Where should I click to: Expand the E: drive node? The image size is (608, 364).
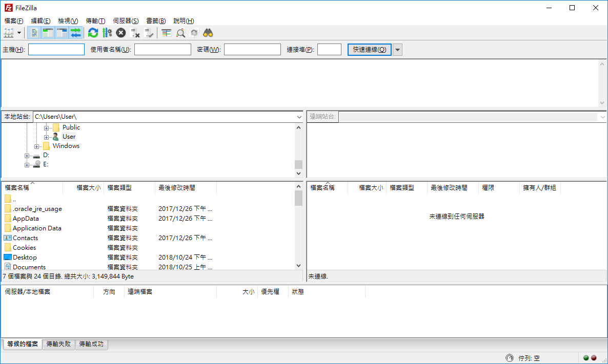(27, 165)
